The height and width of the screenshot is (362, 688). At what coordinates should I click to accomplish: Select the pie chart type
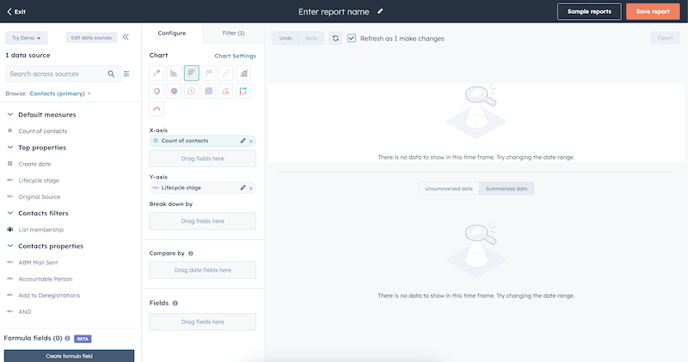[174, 91]
